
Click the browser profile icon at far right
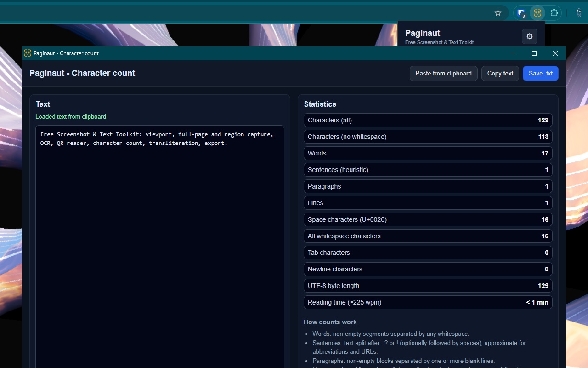click(x=579, y=13)
